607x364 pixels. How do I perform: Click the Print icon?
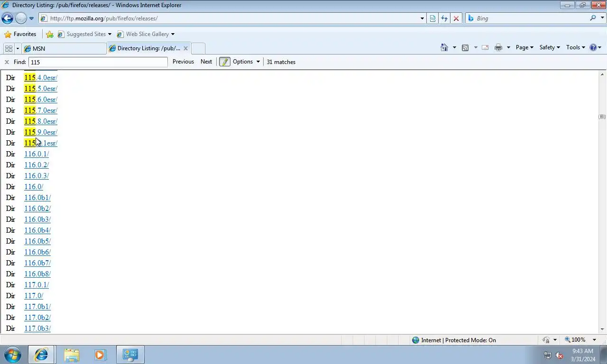click(498, 47)
